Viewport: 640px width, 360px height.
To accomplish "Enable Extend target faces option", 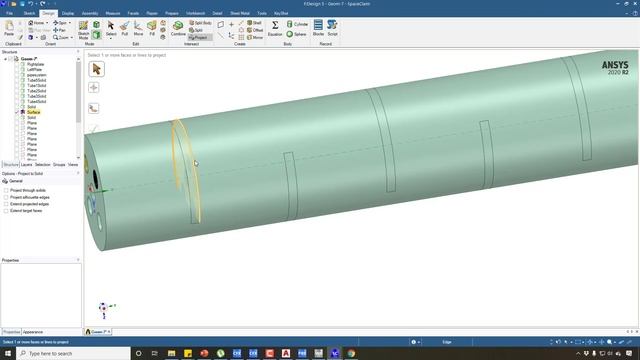I will [6, 211].
